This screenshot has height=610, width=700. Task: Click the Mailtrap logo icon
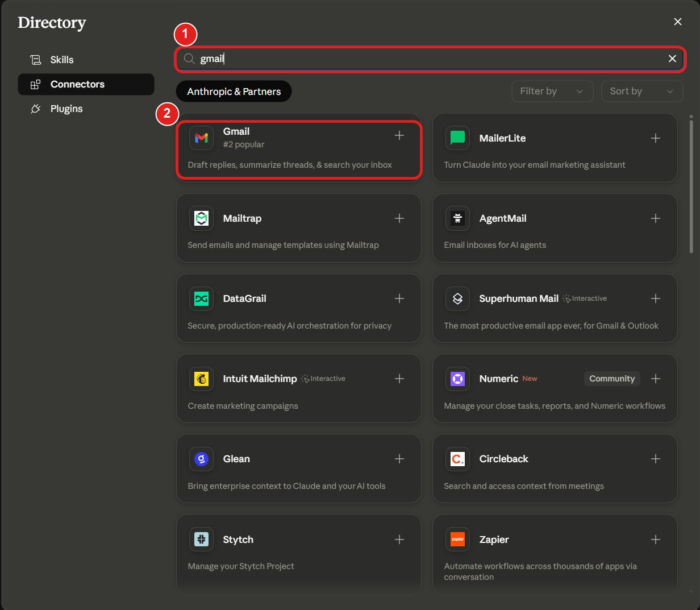(201, 218)
